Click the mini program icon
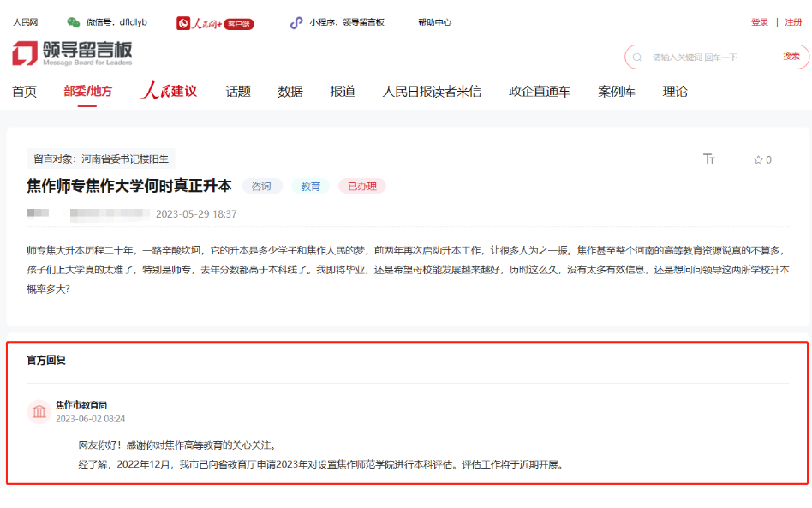Screen dimensions: 812x508 (296, 22)
